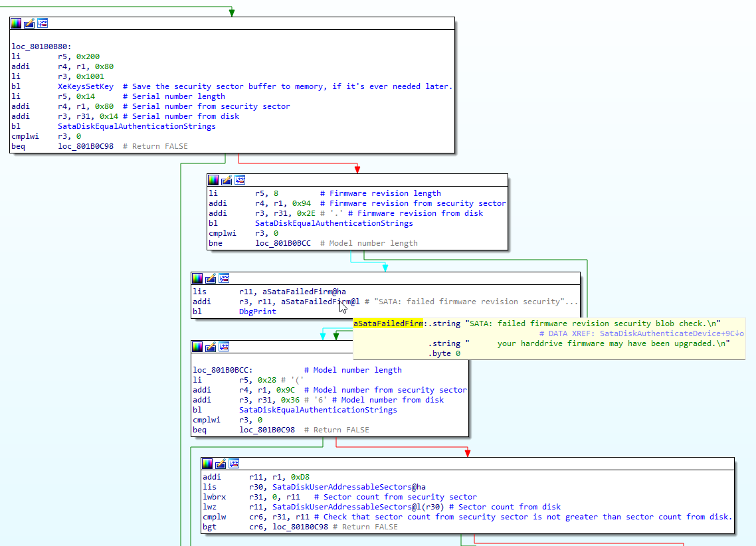Click color icon on loc_801B0B80 node
This screenshot has width=756, height=546.
[x=16, y=23]
